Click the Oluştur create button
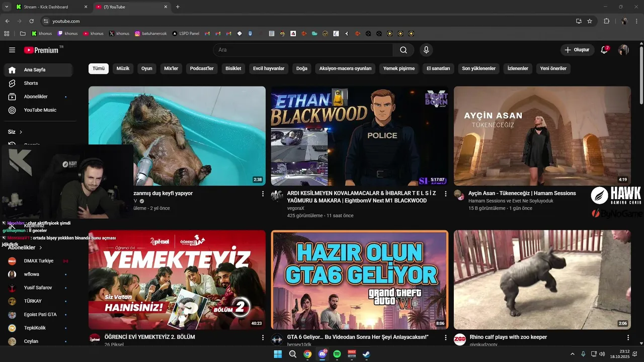 click(577, 50)
